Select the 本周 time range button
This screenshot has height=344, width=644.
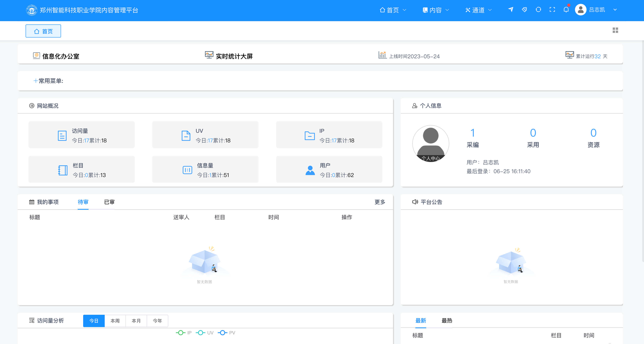click(115, 321)
